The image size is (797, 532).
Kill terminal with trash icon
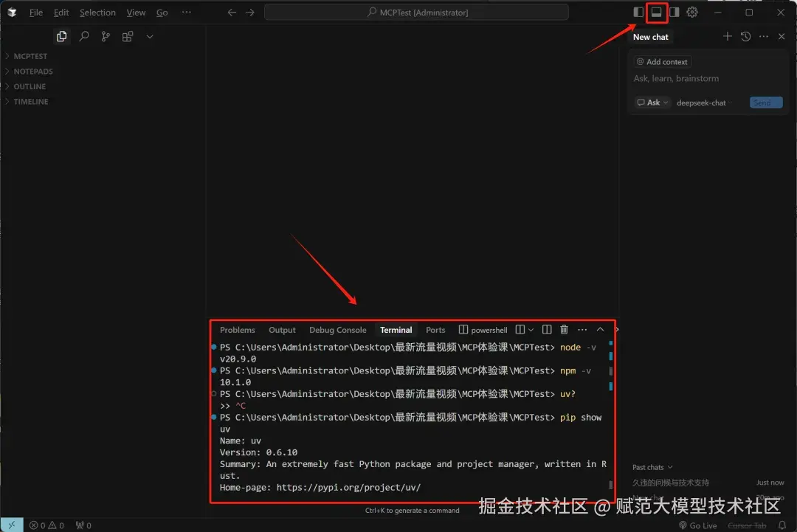coord(565,330)
